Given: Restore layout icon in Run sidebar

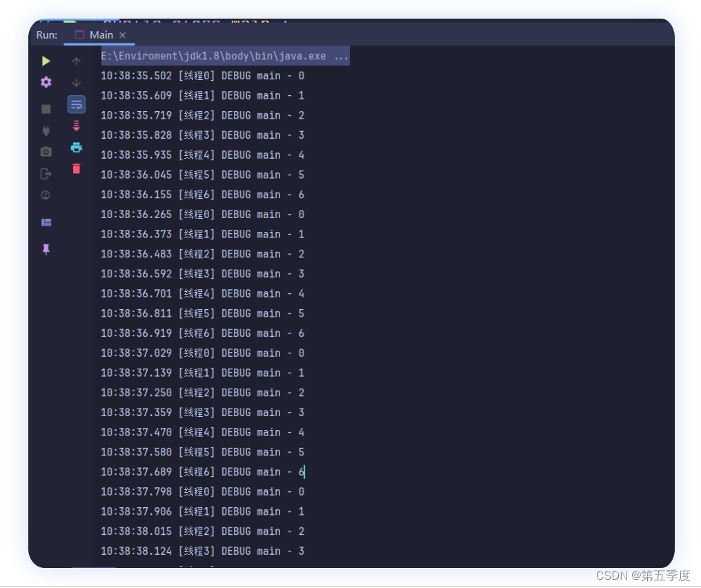Looking at the screenshot, I should pyautogui.click(x=46, y=222).
